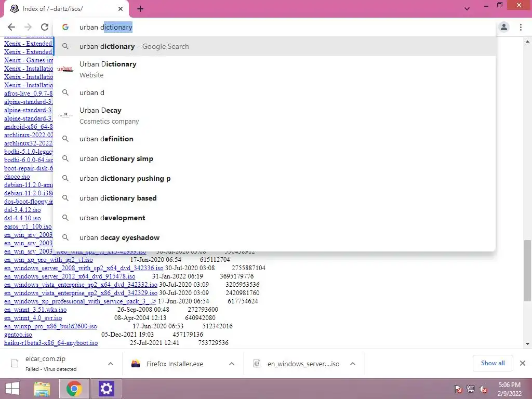
Task: Open the Windows Start menu
Action: [12, 389]
